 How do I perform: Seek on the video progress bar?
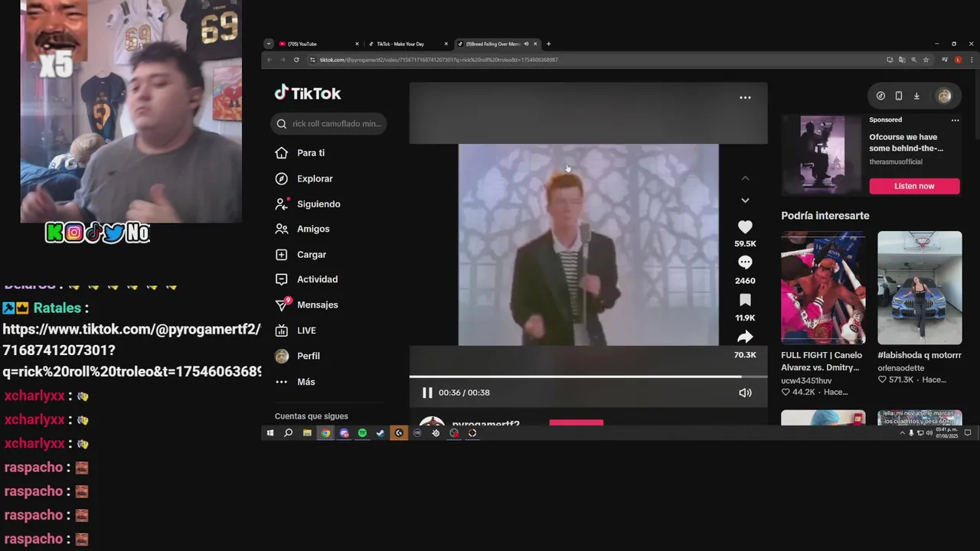(x=588, y=377)
